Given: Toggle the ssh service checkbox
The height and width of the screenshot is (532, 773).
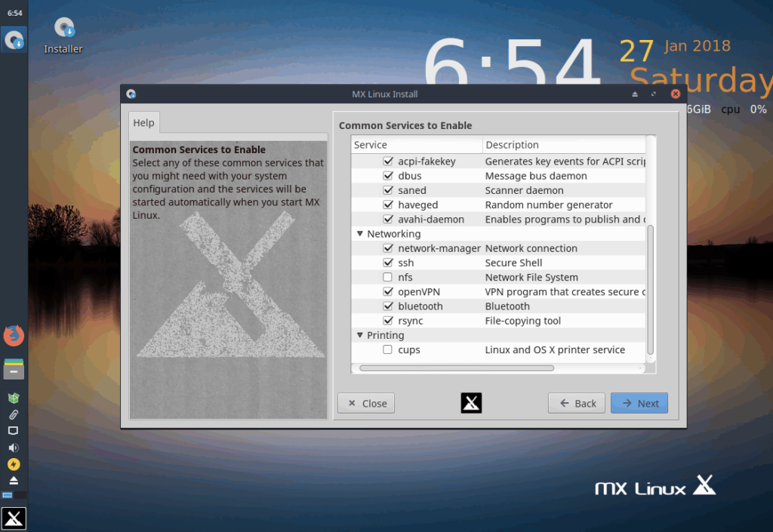Looking at the screenshot, I should pos(388,263).
